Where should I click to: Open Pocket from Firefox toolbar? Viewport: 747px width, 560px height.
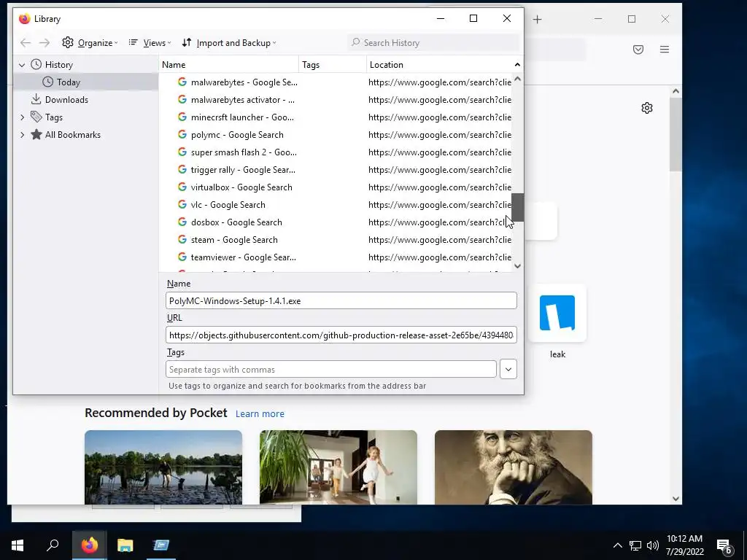638,50
